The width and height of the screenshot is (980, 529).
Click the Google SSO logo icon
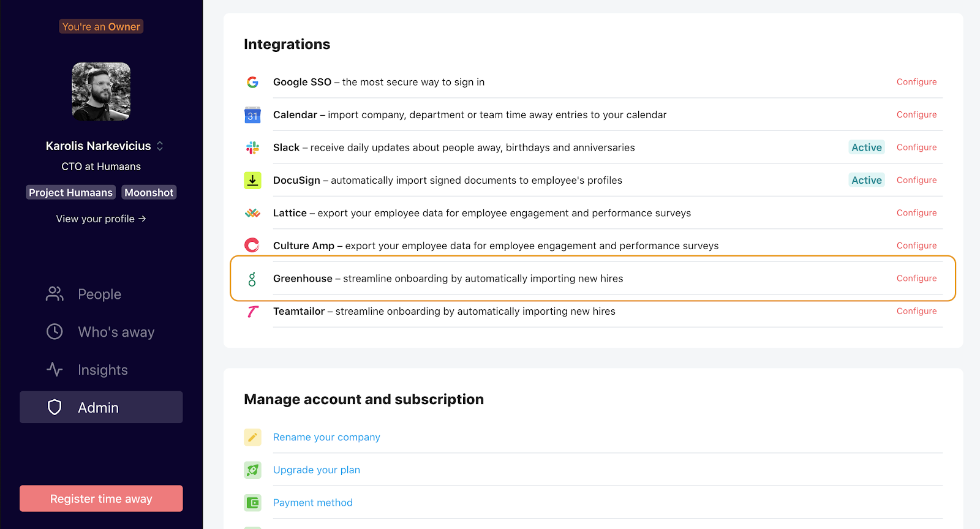pos(252,82)
